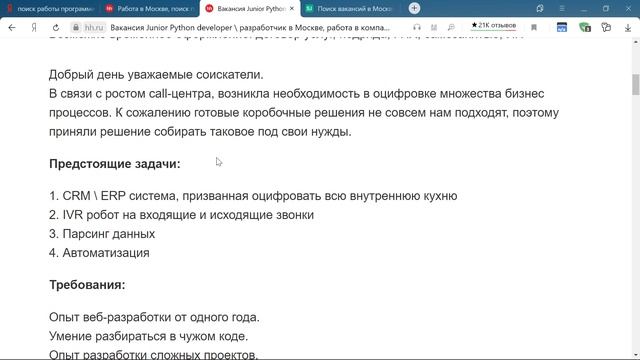Click the 'В связи с ростом call-центра' line
This screenshot has height=360, width=640.
coord(296,93)
